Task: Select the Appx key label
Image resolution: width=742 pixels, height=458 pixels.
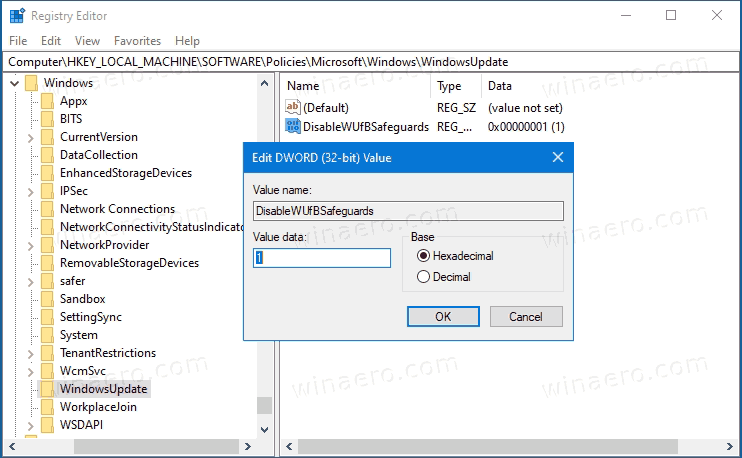Action: click(73, 101)
